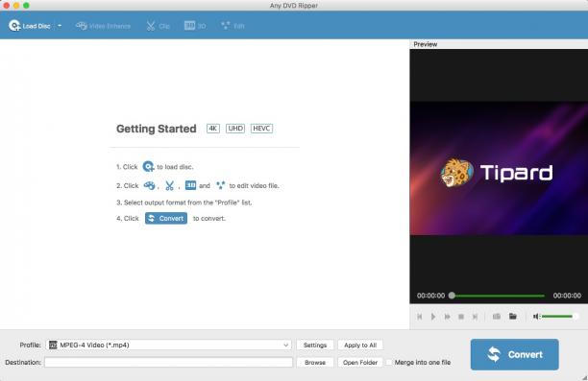Image resolution: width=588 pixels, height=381 pixels.
Task: Open the 3D settings tool
Action: (x=195, y=26)
